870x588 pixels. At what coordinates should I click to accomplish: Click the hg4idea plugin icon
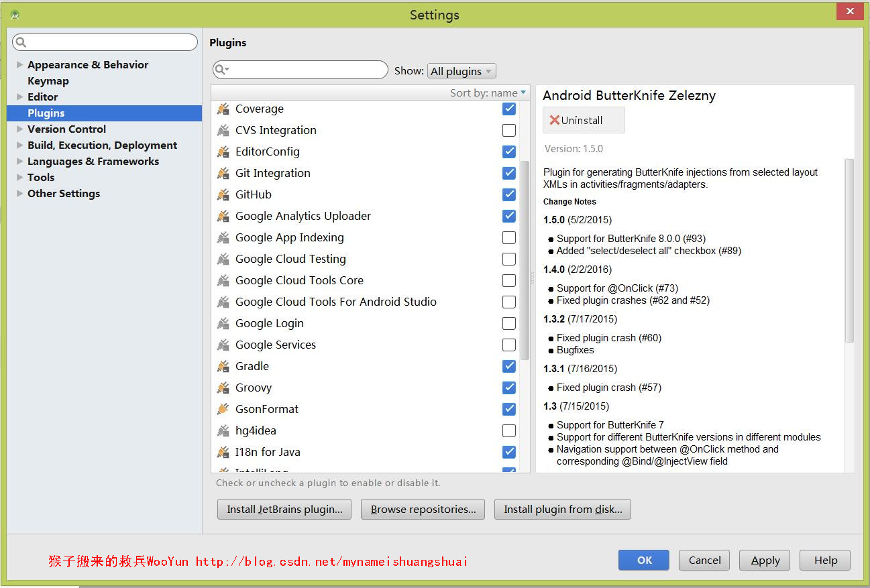(x=223, y=430)
